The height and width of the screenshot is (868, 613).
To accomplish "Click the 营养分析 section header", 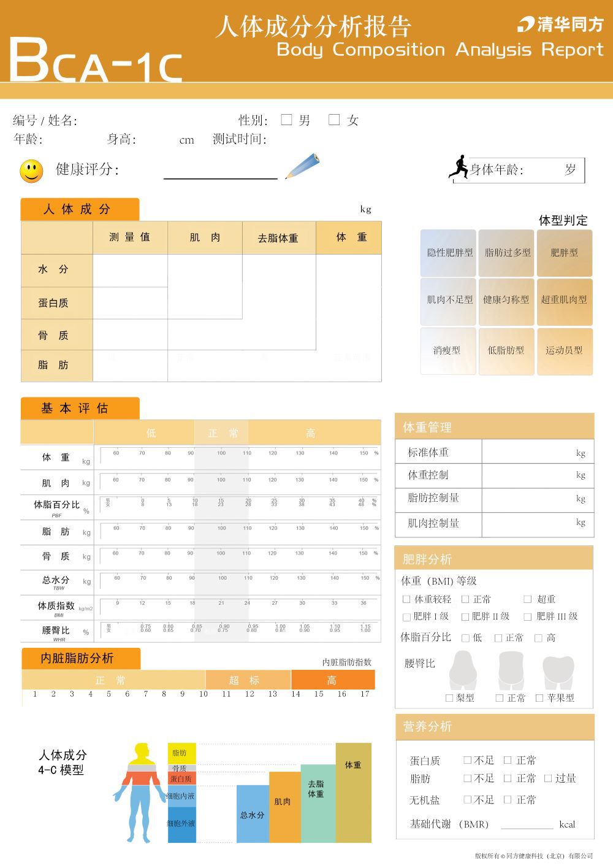I will (x=494, y=726).
